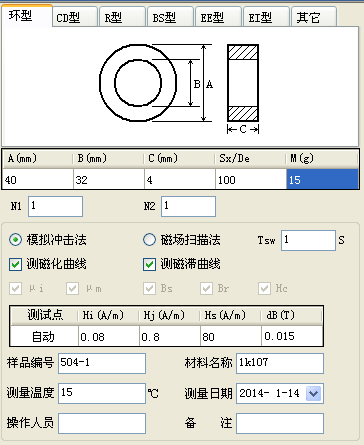Select the 其它 tab
Image resolution: width=364 pixels, height=445 pixels.
[x=314, y=17]
